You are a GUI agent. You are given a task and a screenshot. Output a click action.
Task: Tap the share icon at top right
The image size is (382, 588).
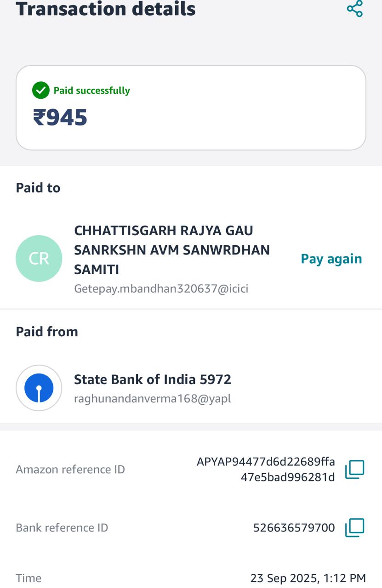[x=355, y=9]
